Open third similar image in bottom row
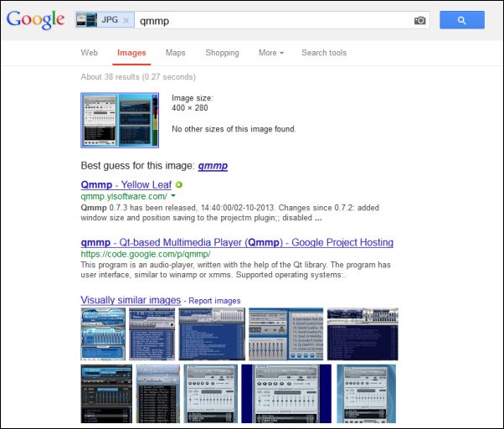 click(210, 394)
